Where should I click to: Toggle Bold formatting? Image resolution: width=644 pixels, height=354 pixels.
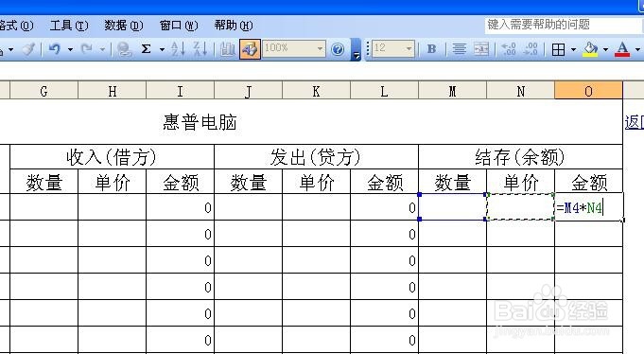[431, 49]
